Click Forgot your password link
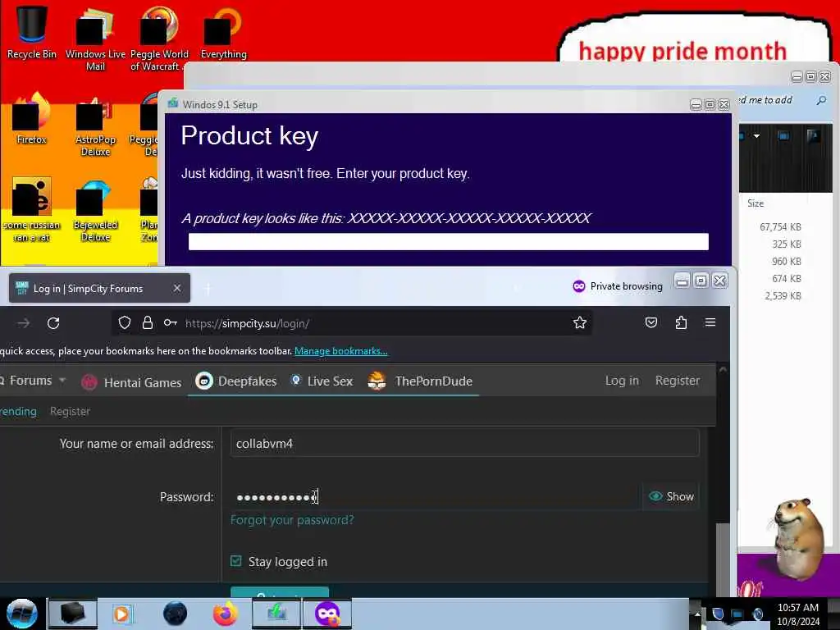840x630 pixels. (292, 519)
